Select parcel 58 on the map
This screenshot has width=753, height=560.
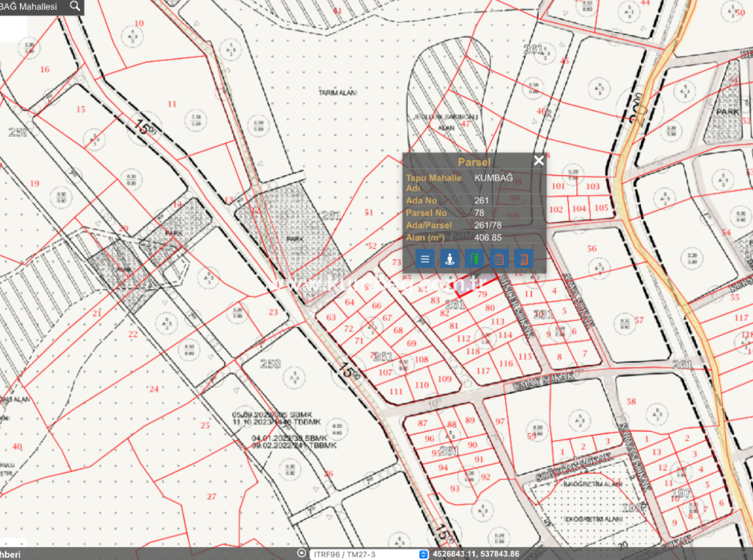click(x=631, y=402)
